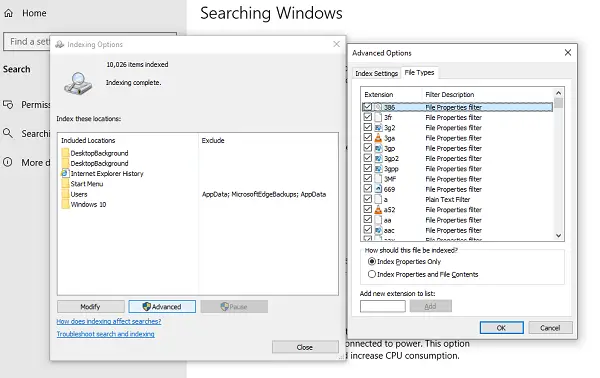
Task: Click the VLC cone icon beside 3ga
Action: (378, 138)
